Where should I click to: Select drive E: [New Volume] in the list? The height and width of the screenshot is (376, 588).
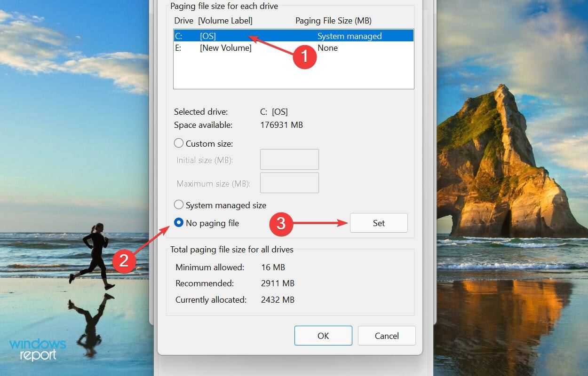click(226, 47)
